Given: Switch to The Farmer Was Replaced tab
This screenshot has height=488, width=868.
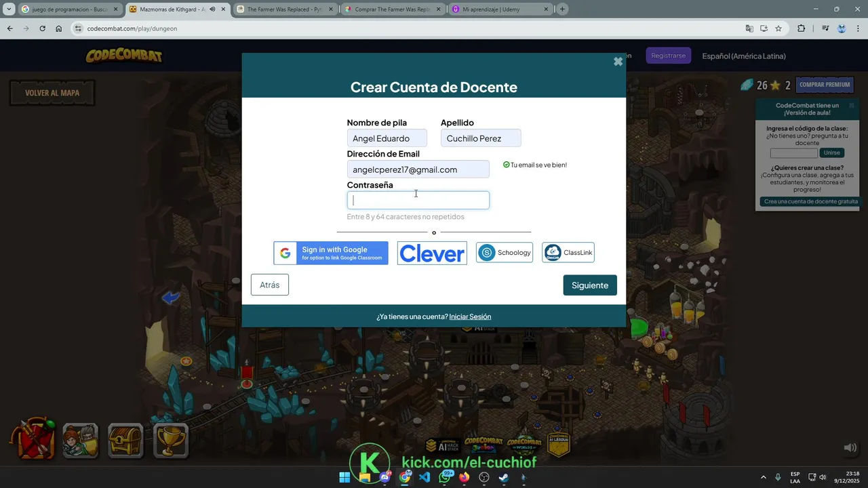Looking at the screenshot, I should tap(285, 9).
